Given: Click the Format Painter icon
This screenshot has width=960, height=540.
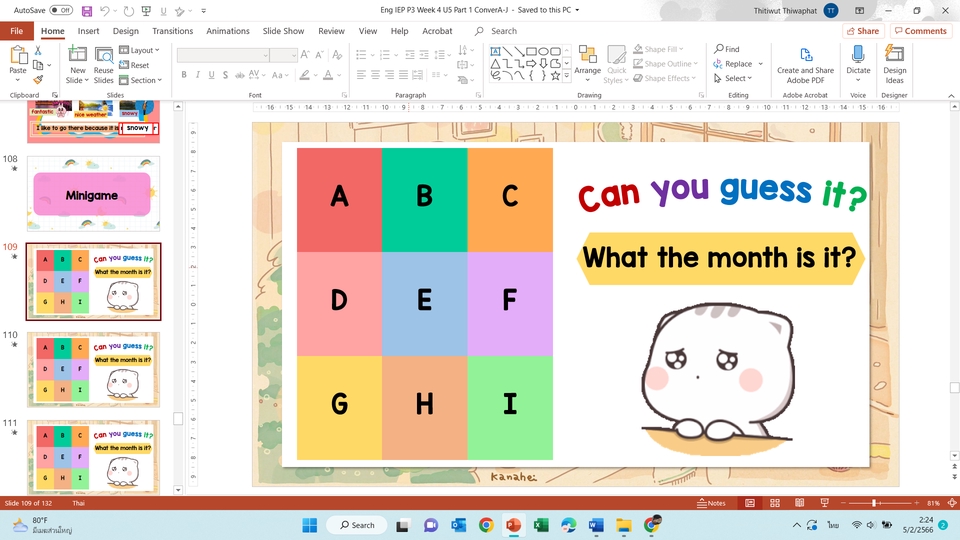Looking at the screenshot, I should (x=38, y=80).
